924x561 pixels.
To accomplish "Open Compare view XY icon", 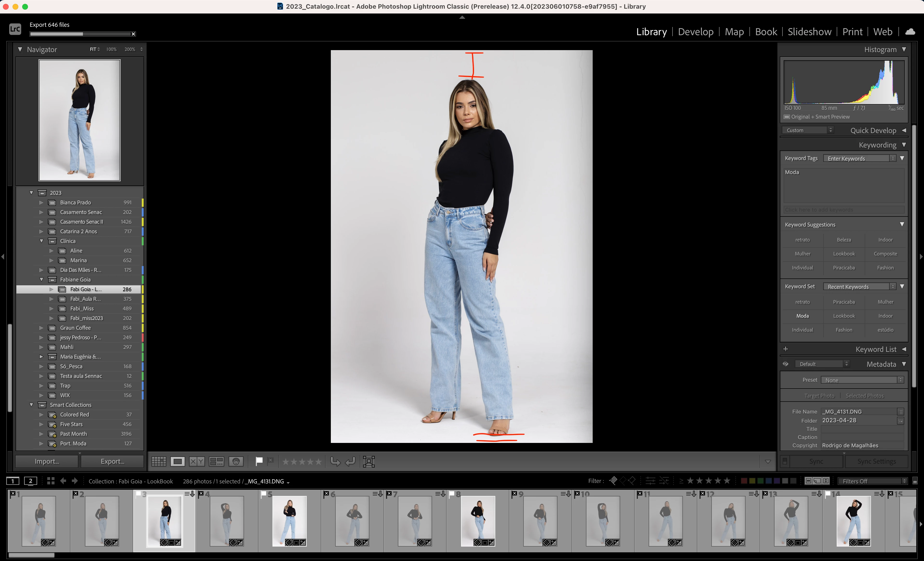I will (197, 461).
